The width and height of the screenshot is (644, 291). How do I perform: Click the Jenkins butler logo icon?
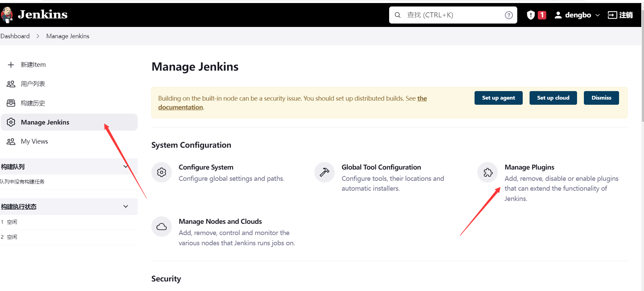[x=6, y=15]
